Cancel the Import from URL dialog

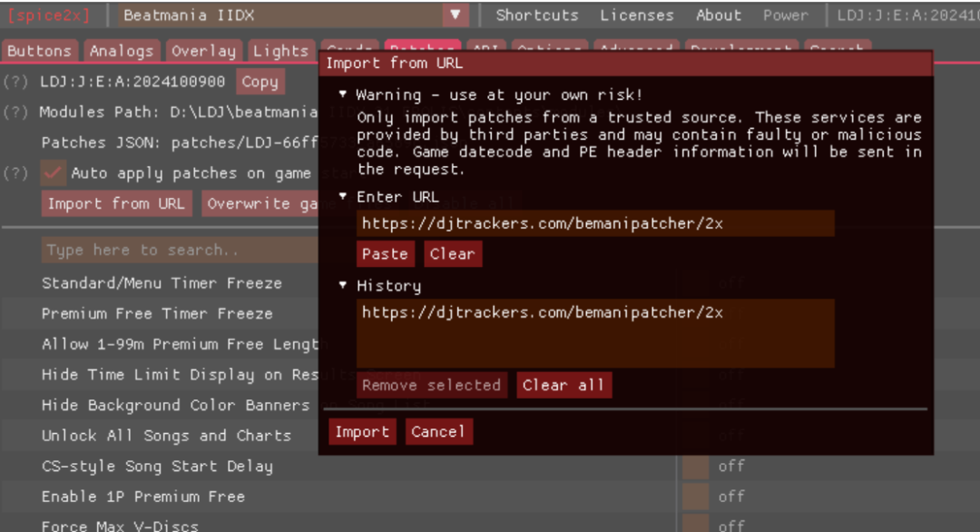[438, 432]
